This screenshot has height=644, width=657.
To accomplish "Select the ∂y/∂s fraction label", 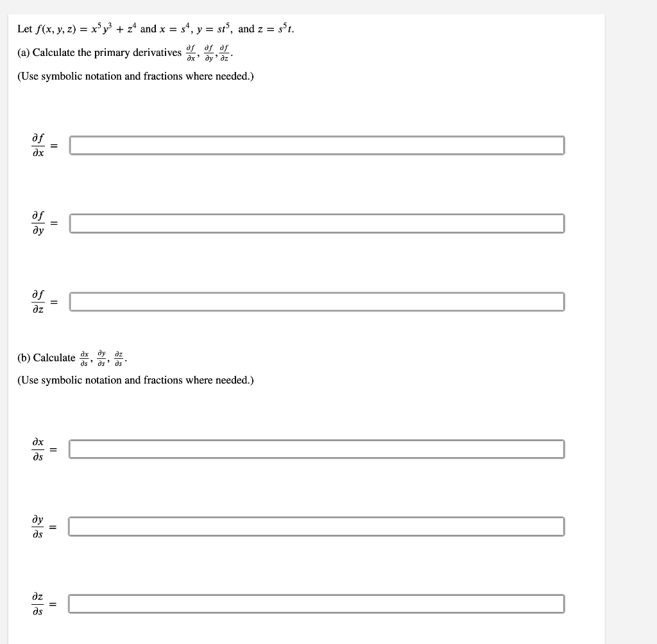I will [37, 526].
